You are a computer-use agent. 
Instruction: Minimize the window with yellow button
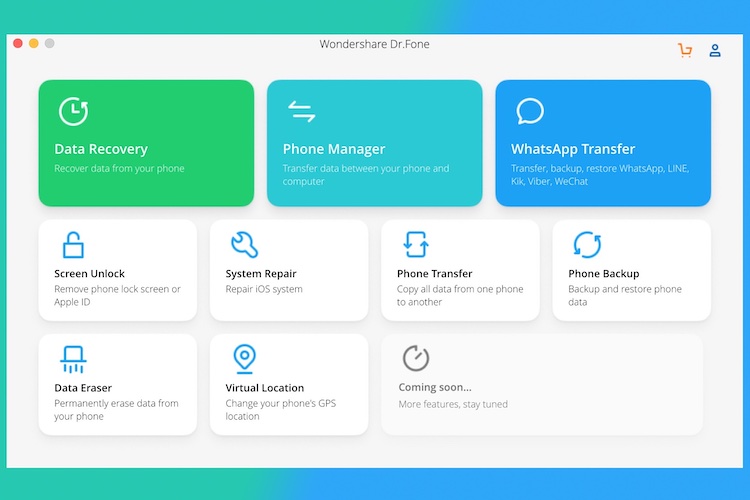[33, 44]
